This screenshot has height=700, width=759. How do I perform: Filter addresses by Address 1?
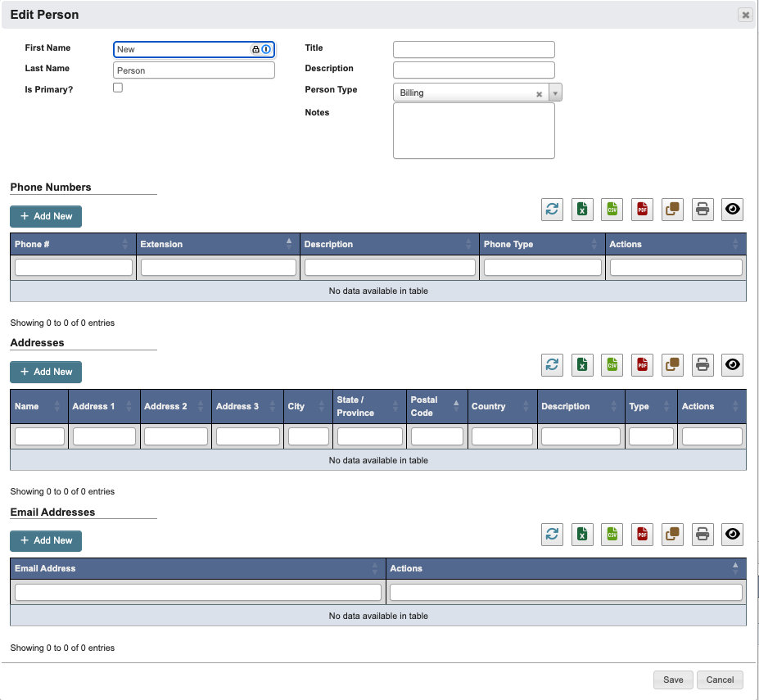tap(104, 436)
